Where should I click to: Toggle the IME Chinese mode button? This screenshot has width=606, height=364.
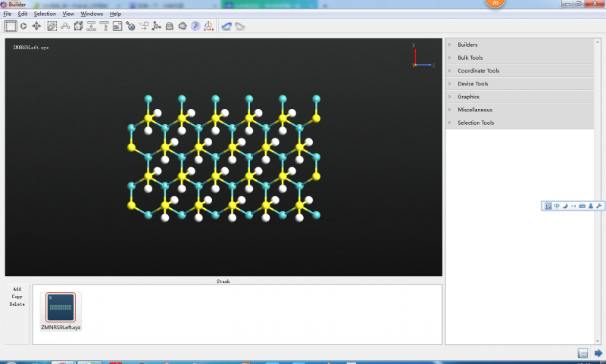click(557, 206)
